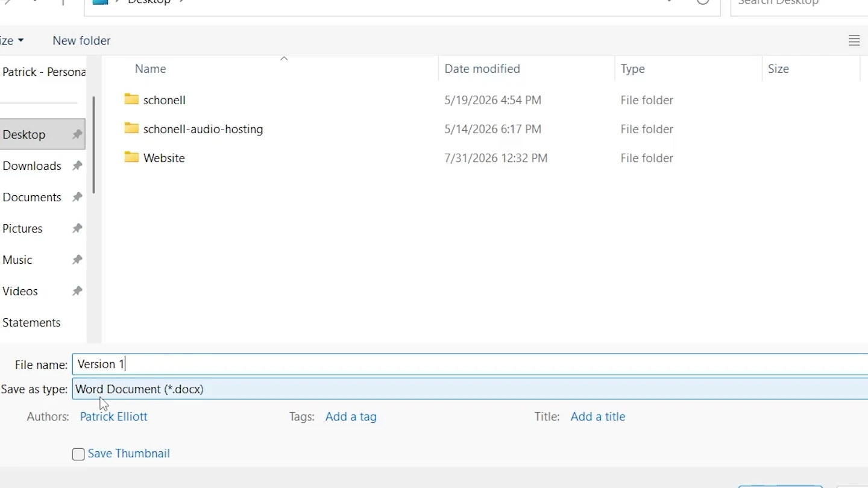Click the Patrick Elliott author link
Screen dimensions: 868x488
coord(113,416)
